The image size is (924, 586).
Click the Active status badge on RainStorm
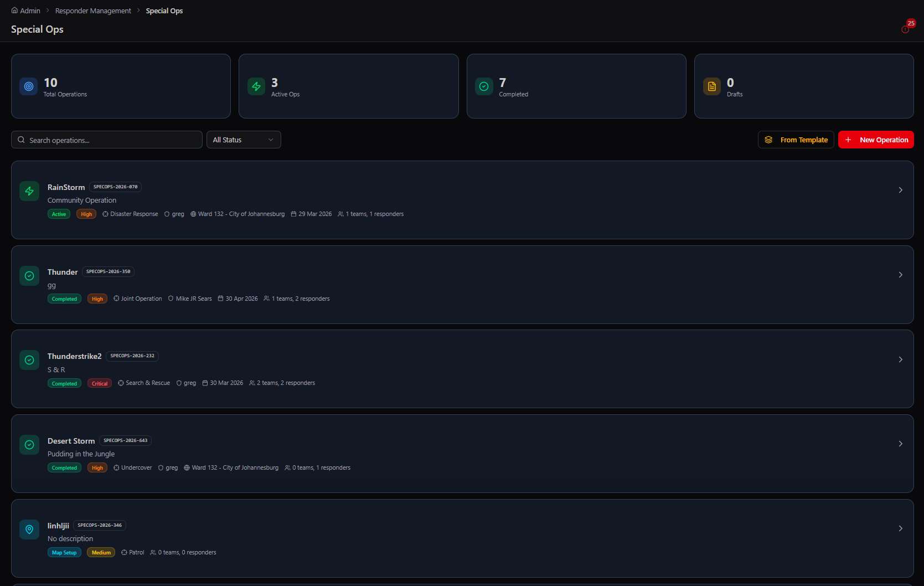click(59, 214)
